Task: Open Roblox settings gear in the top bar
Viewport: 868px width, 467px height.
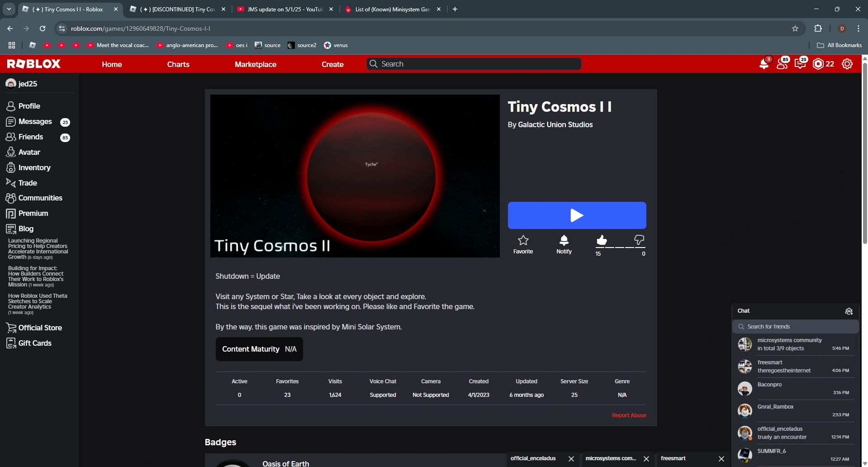Action: click(x=847, y=64)
